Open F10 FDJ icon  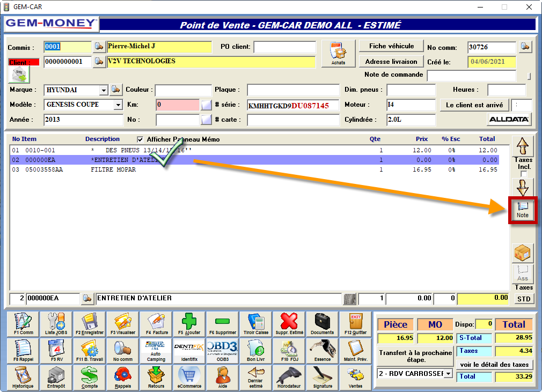(x=289, y=351)
